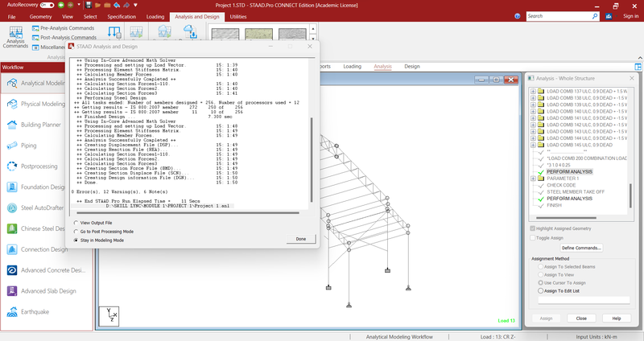Click the ribbon icon with two down arrows
Screen dimensions: 644x341
click(114, 32)
